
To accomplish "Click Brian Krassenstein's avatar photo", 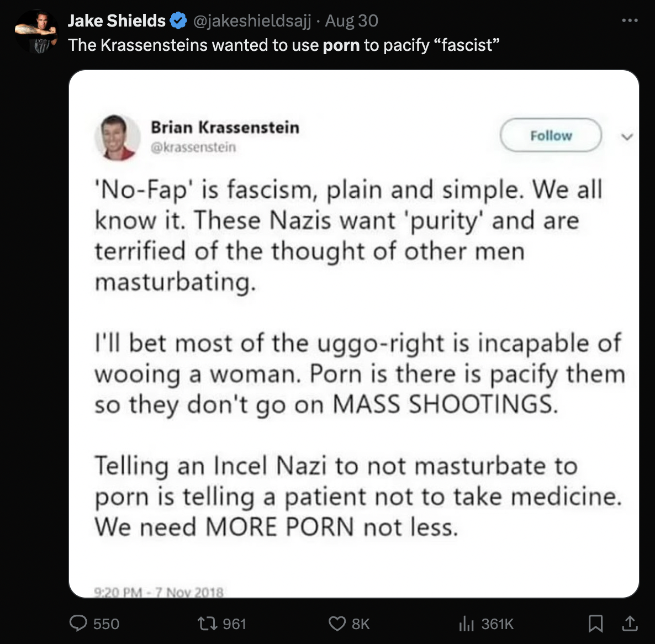I will (118, 137).
